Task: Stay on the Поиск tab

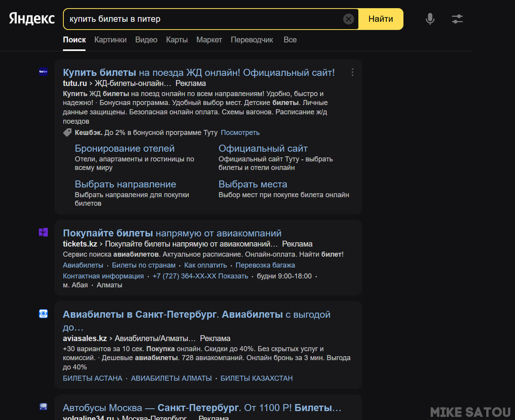Action: pyautogui.click(x=74, y=40)
